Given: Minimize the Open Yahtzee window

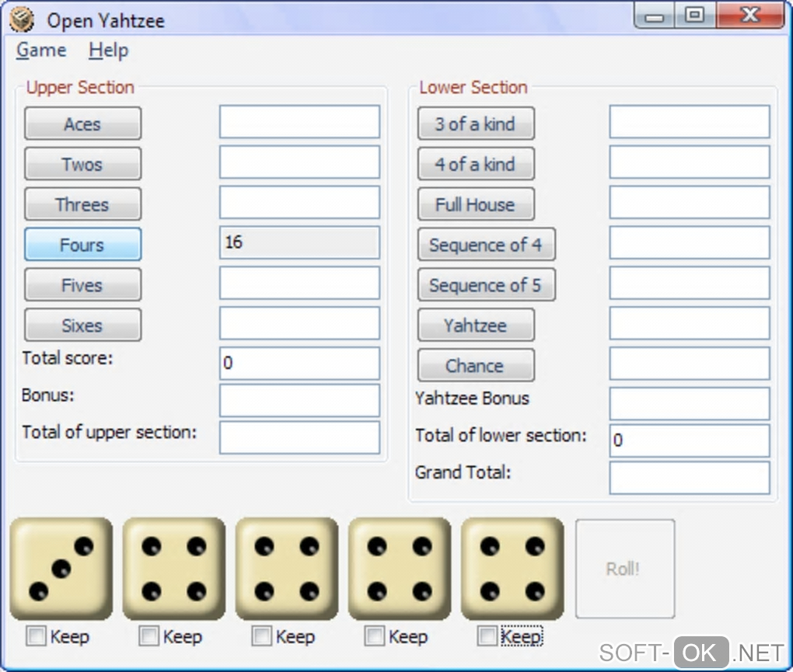Looking at the screenshot, I should tap(654, 16).
